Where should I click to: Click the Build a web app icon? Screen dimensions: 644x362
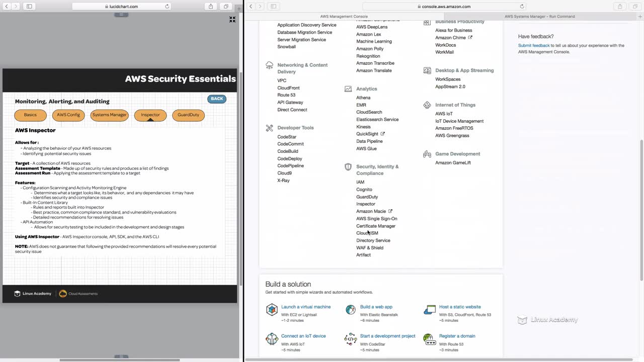coord(351,310)
